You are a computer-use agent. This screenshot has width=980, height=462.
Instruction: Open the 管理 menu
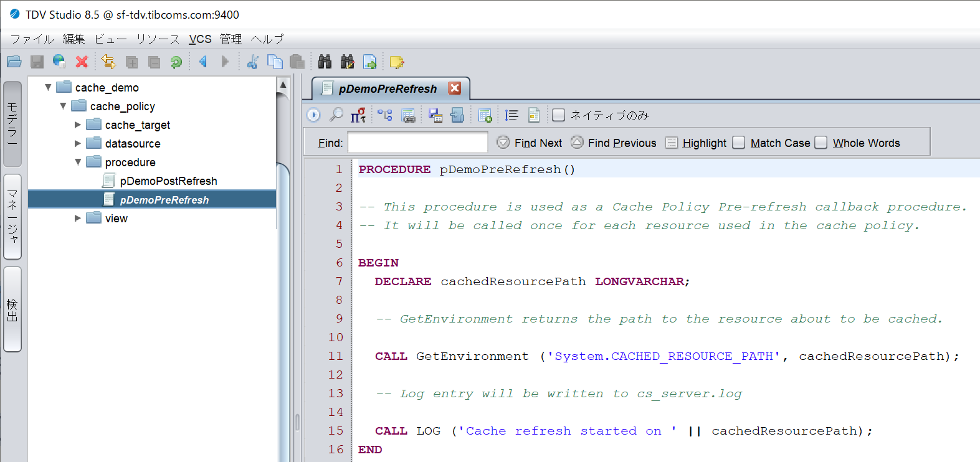(231, 39)
